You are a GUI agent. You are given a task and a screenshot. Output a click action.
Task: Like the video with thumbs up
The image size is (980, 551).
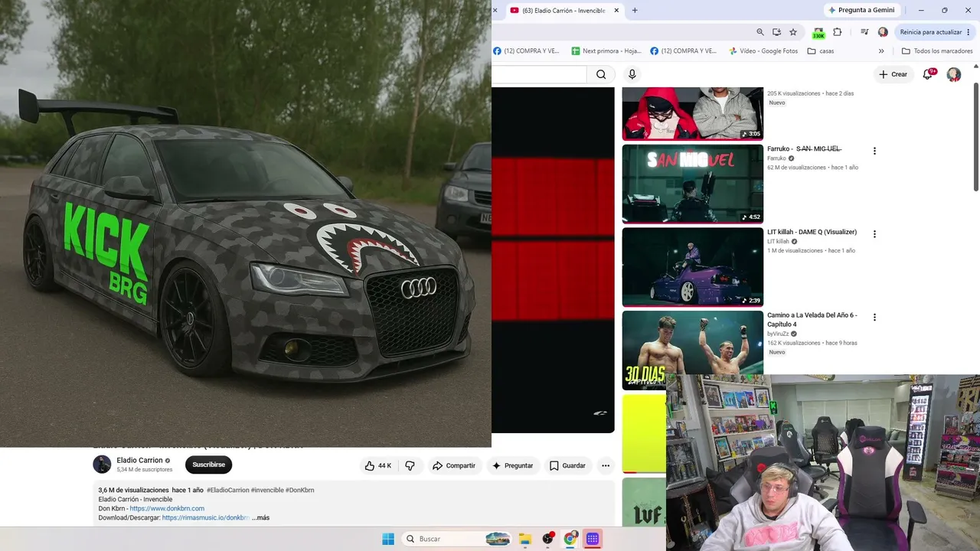pos(378,465)
